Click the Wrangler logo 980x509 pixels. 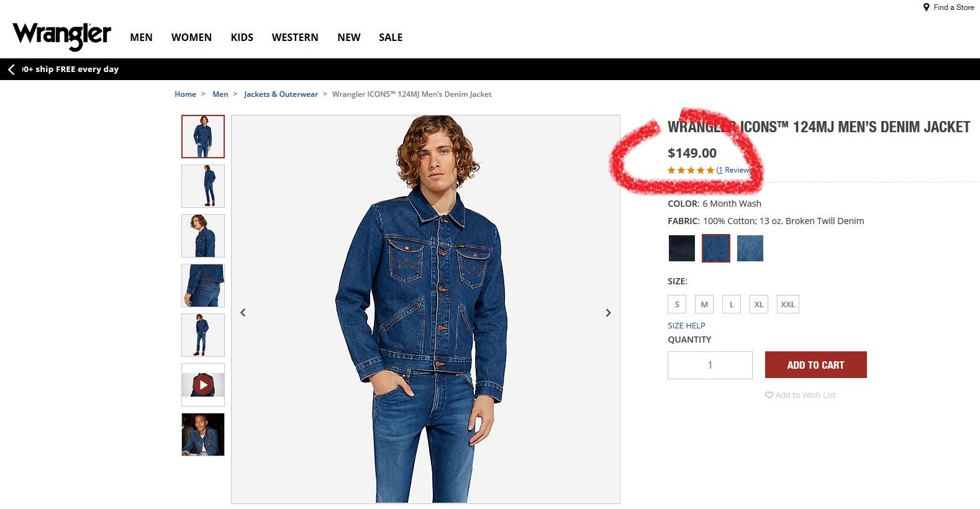(x=61, y=36)
